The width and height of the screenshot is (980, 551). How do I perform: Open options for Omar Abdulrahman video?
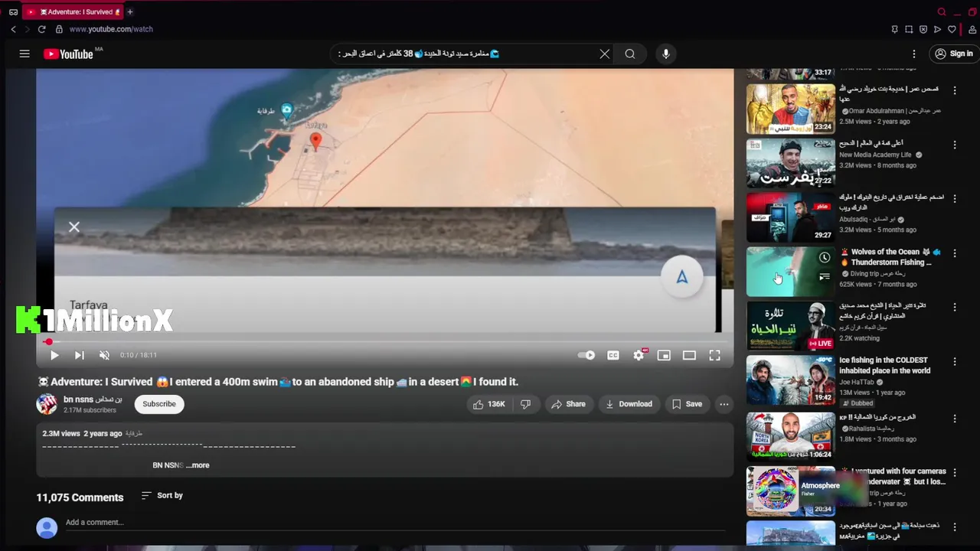point(955,90)
